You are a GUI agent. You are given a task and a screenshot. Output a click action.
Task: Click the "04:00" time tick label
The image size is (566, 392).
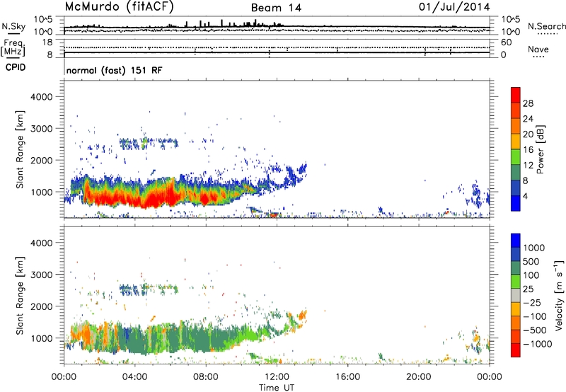click(134, 377)
